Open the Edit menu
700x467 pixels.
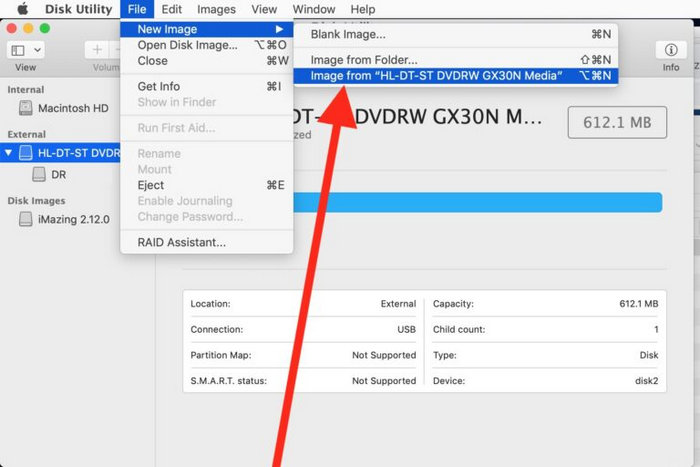pyautogui.click(x=171, y=9)
